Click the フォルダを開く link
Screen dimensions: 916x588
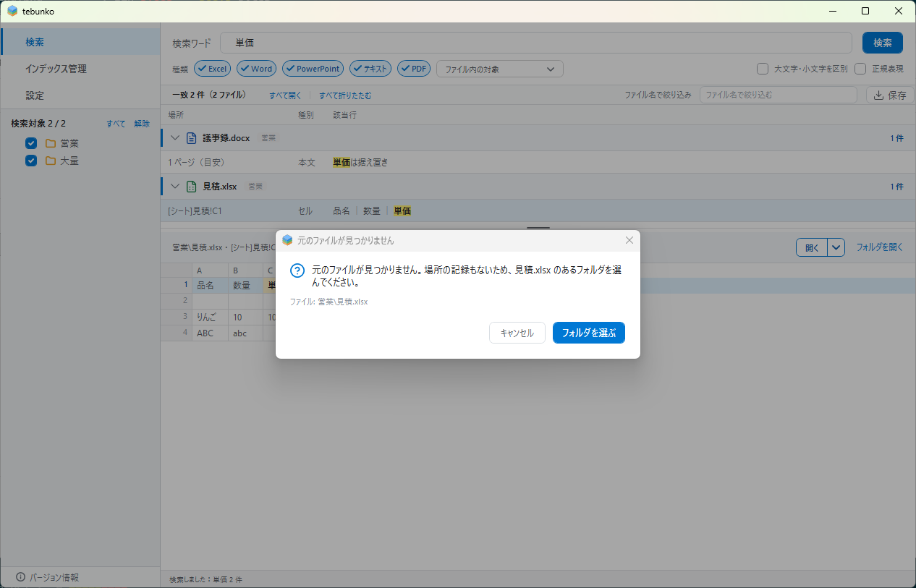[x=880, y=247]
